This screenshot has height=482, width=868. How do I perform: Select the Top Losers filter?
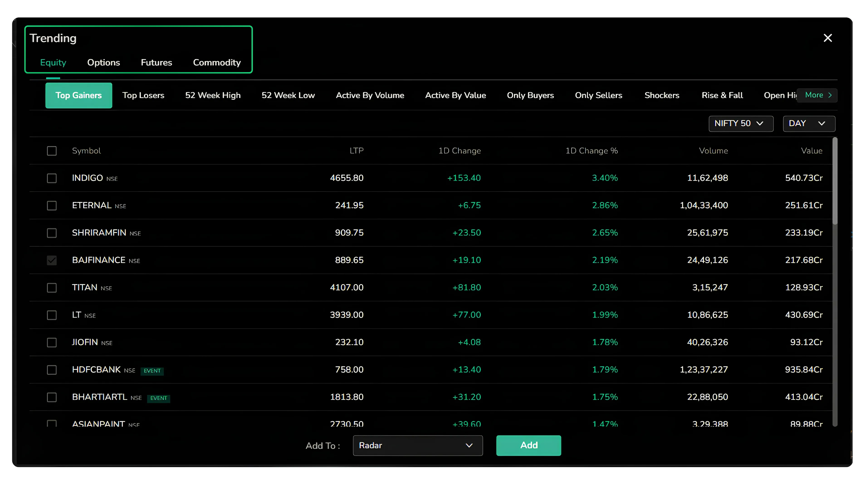(143, 95)
